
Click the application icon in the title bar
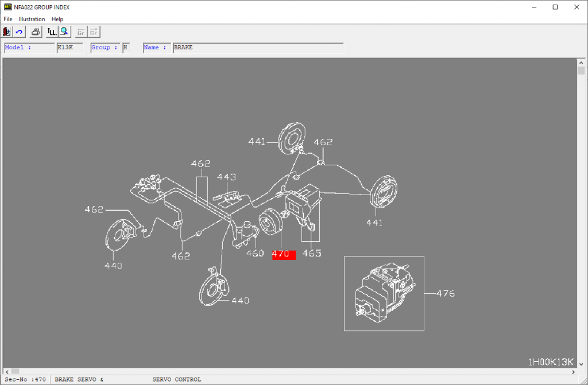point(7,7)
